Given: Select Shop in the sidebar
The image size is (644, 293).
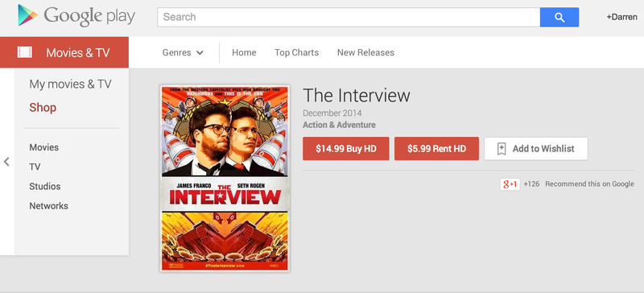Looking at the screenshot, I should pos(43,108).
